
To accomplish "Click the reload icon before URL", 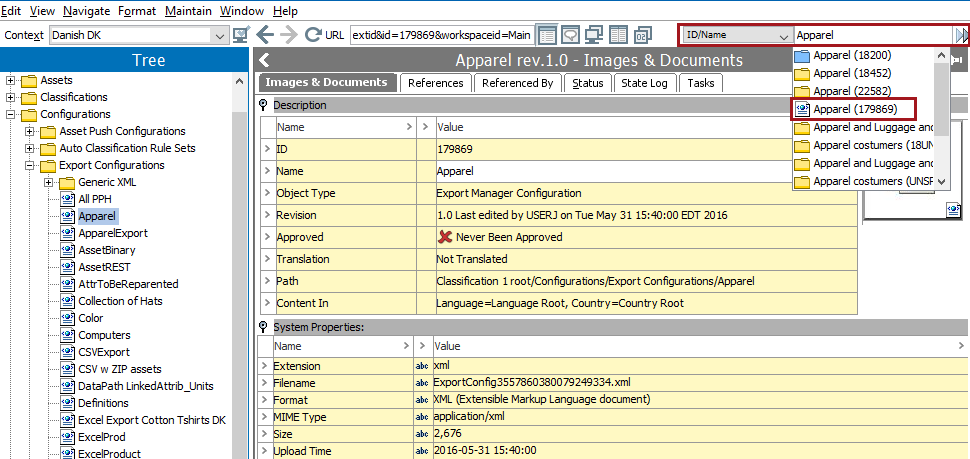I will tap(312, 35).
